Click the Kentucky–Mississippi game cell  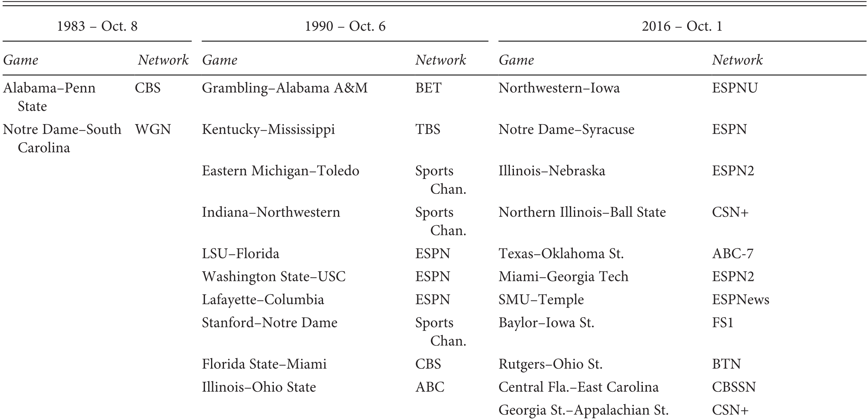point(268,129)
